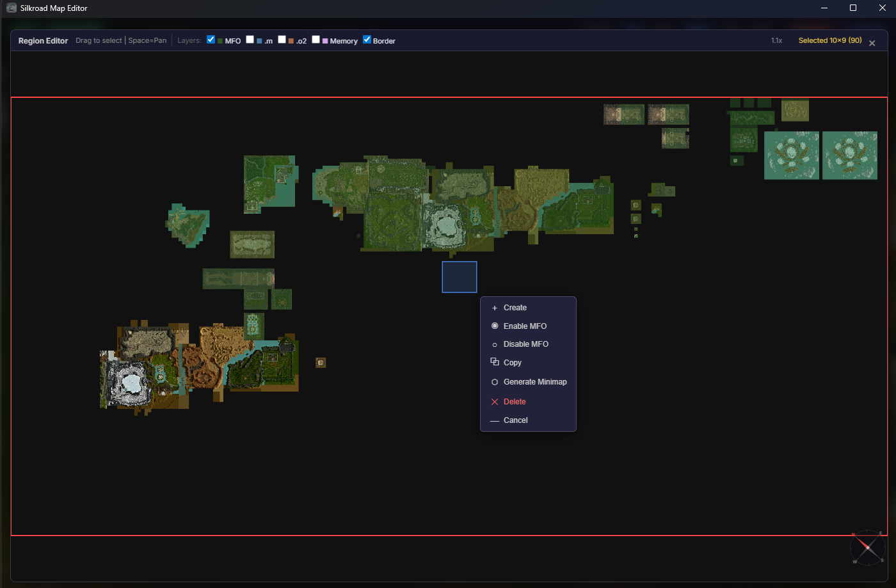
Task: Click the Silkroad Map Editor app icon
Action: 11,8
